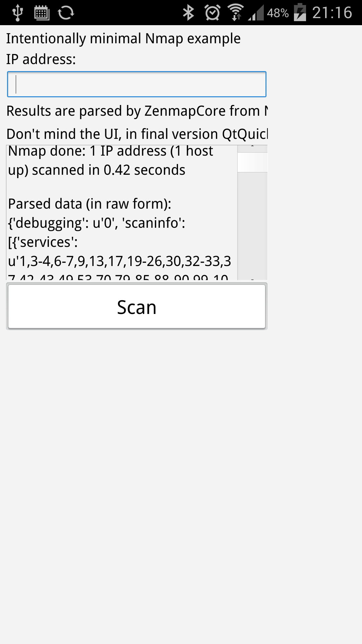This screenshot has width=362, height=644.
Task: Click the scrollbar down arrow
Action: coord(252,278)
